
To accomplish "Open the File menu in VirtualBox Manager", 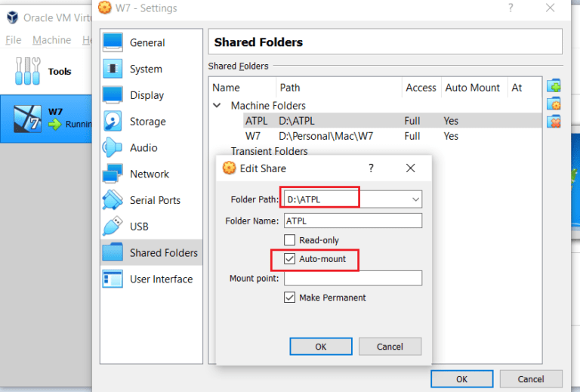I will pos(14,40).
